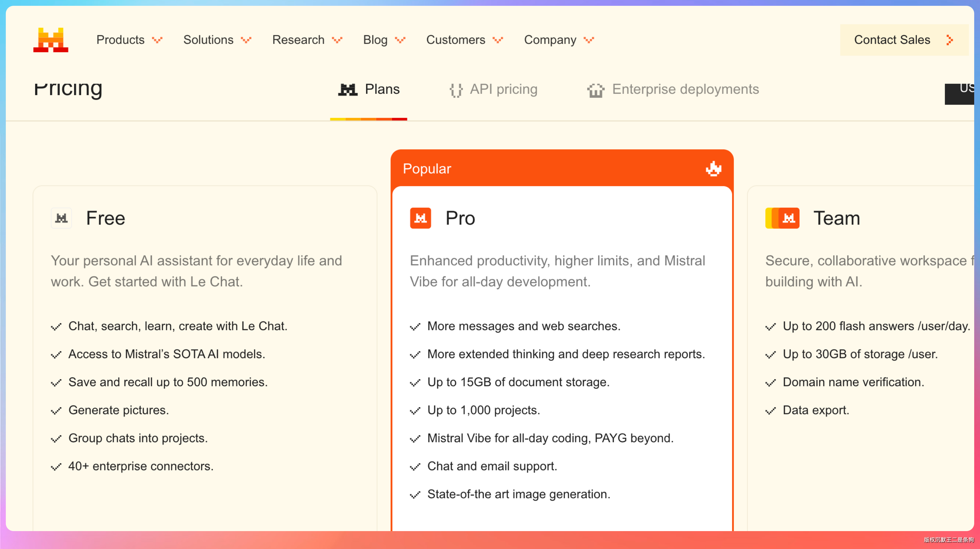Click the checkmark beside Generate pictures
This screenshot has height=549, width=980.
pos(56,411)
